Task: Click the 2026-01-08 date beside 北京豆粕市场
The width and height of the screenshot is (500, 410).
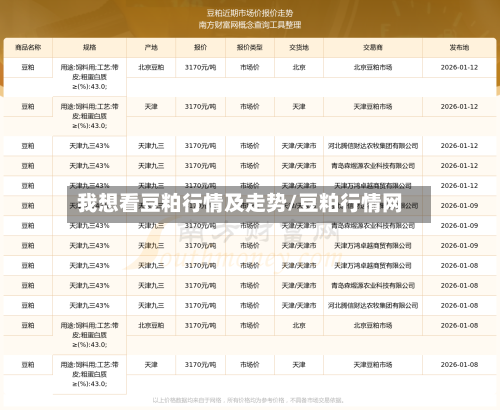Action: 459,326
